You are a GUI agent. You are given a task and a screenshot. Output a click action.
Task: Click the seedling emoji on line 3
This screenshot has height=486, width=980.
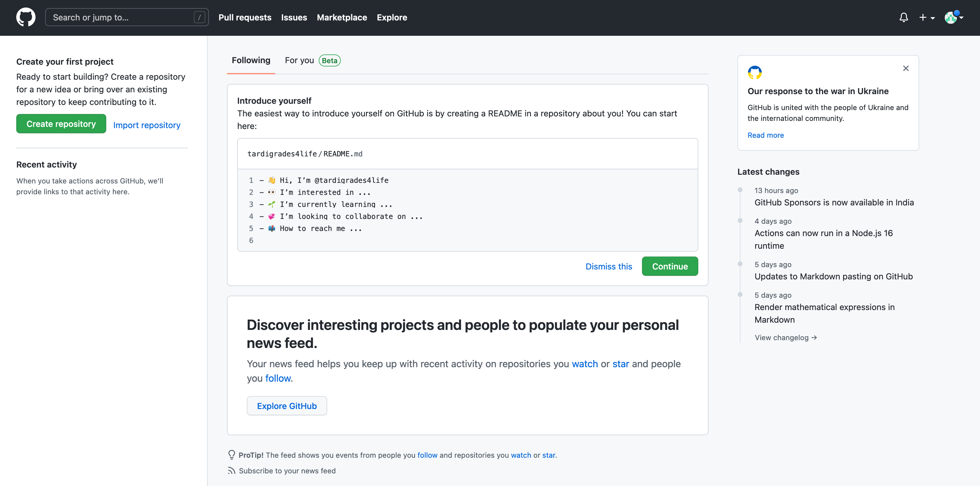(x=271, y=205)
